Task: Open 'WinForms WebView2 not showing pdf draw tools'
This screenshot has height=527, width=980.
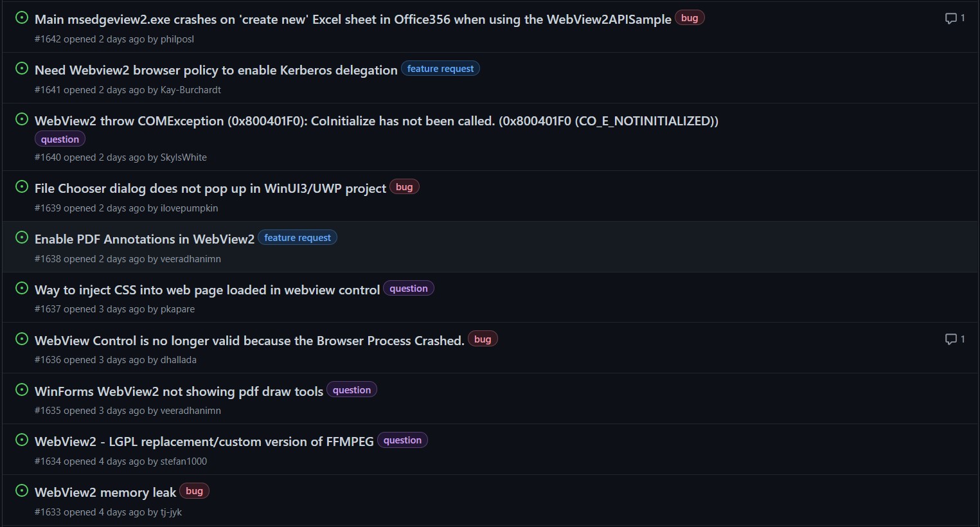Action: click(179, 391)
